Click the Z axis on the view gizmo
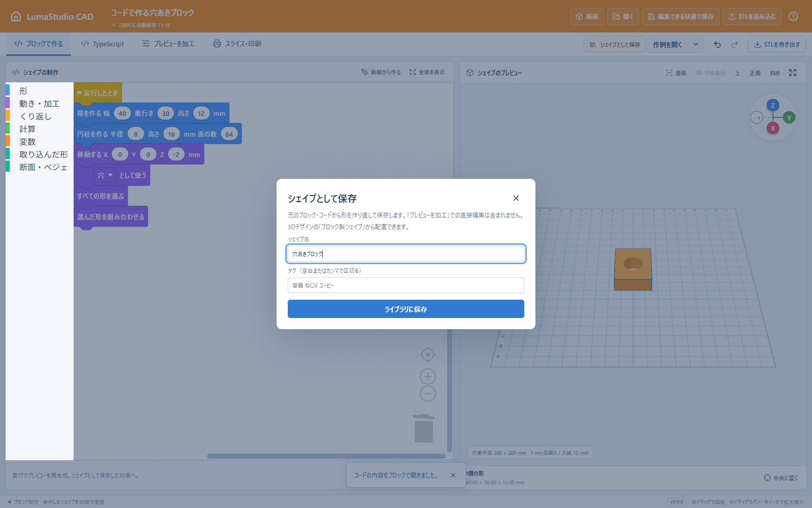812x508 pixels. click(773, 105)
